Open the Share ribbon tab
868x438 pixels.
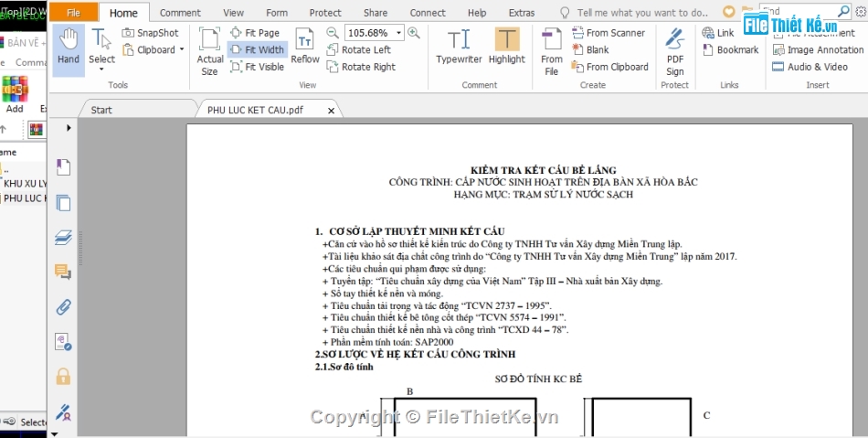tap(376, 12)
